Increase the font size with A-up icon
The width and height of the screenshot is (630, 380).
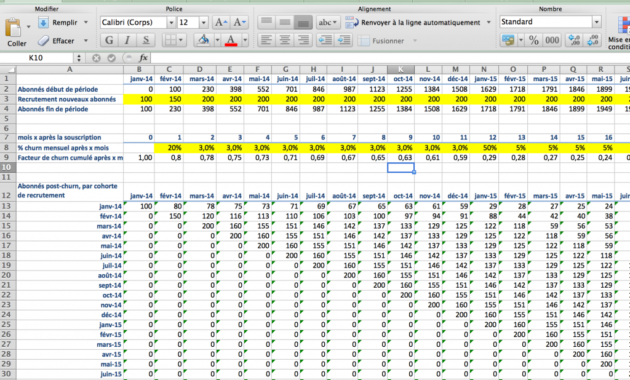pos(221,22)
